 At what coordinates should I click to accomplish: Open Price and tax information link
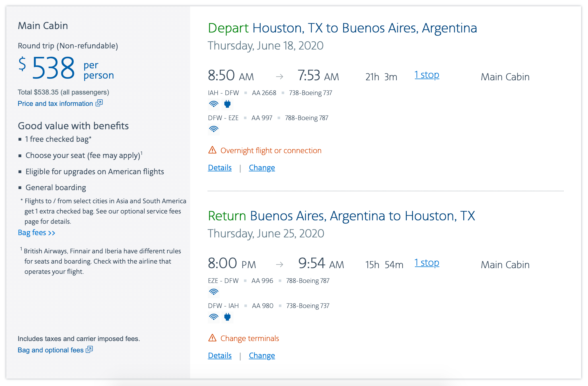click(55, 104)
